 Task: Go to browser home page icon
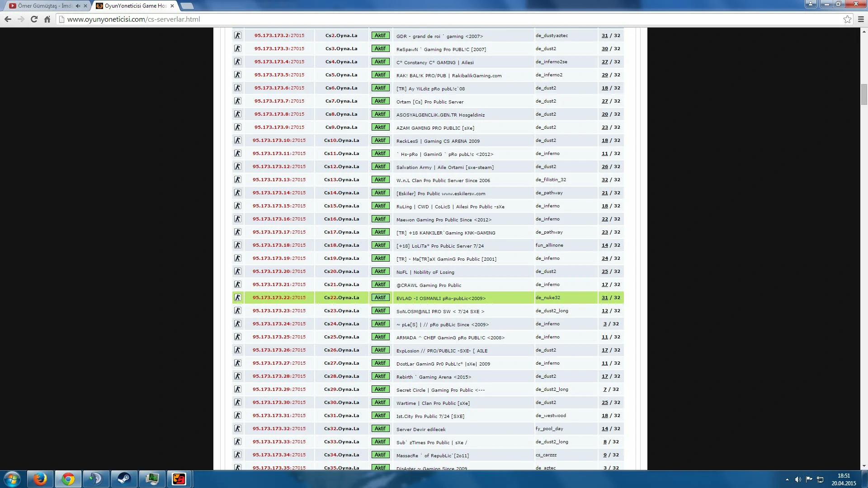tap(47, 19)
